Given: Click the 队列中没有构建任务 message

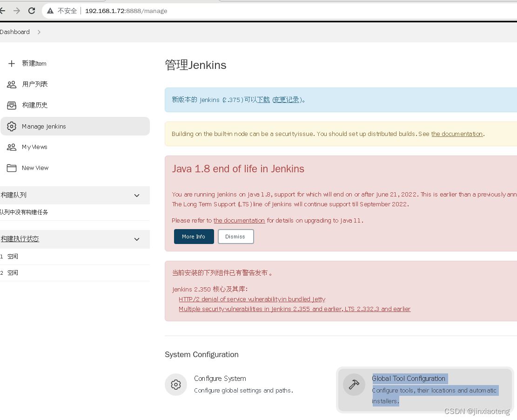Looking at the screenshot, I should pyautogui.click(x=24, y=212).
